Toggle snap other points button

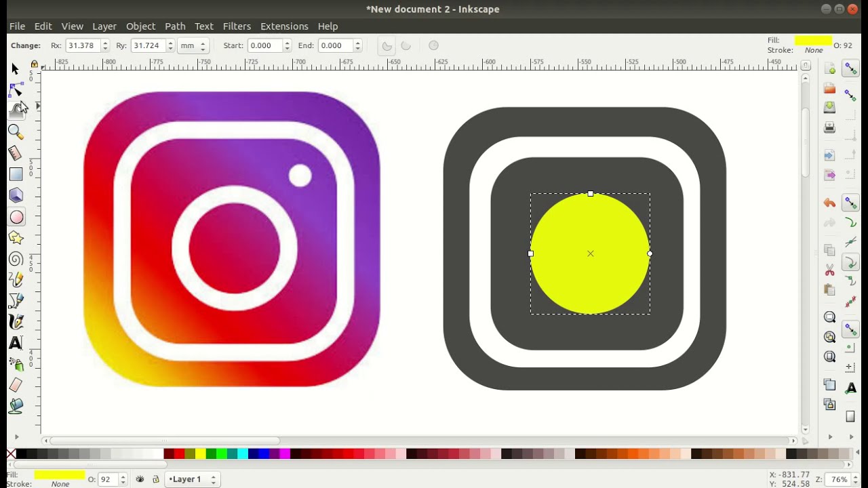850,329
